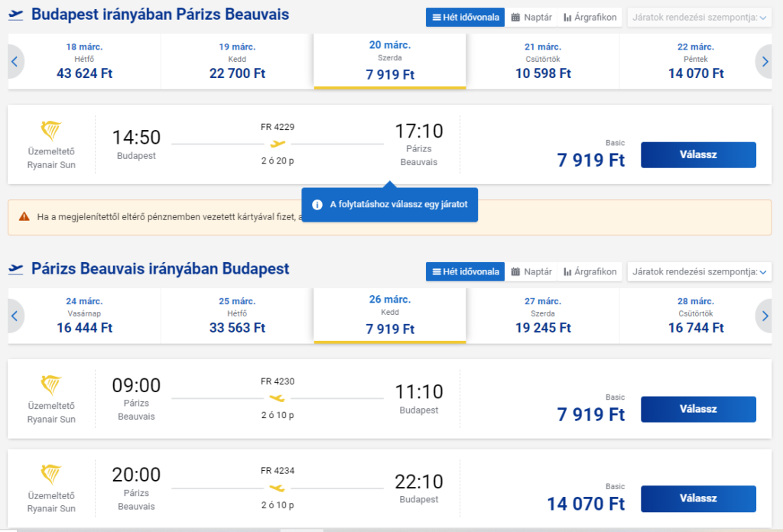783x532 pixels.
Task: Go to previous outbound dates with left arrow
Action: point(15,62)
